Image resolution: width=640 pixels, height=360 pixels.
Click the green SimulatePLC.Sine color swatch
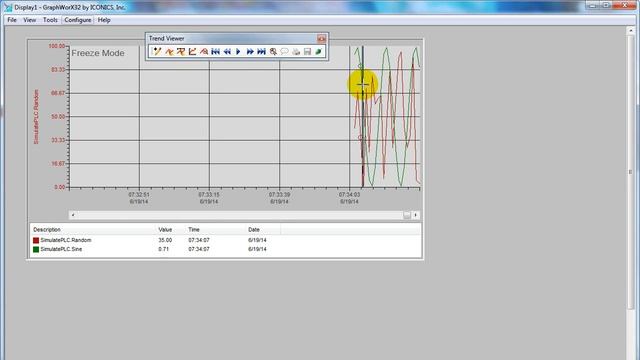[36, 249]
